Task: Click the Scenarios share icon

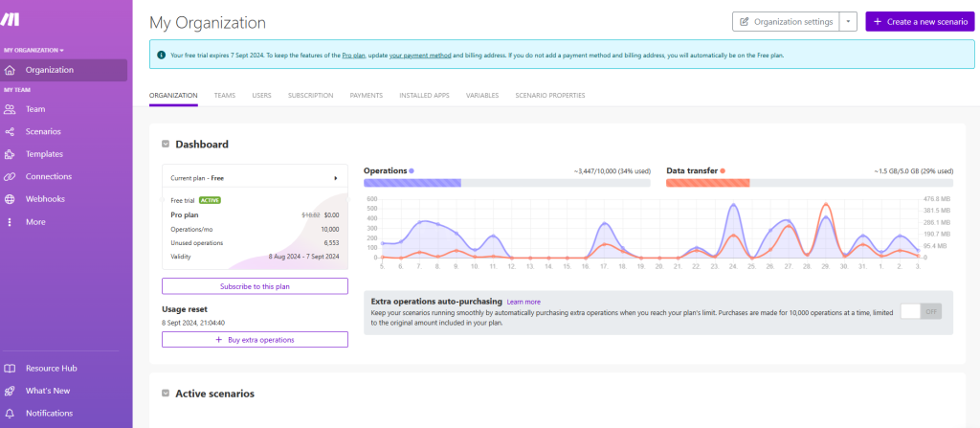Action: pos(10,131)
